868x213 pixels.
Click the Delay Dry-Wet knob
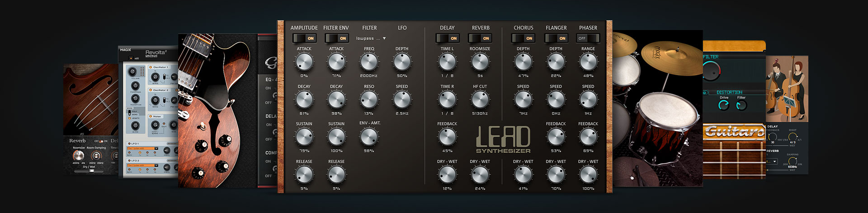(x=447, y=175)
